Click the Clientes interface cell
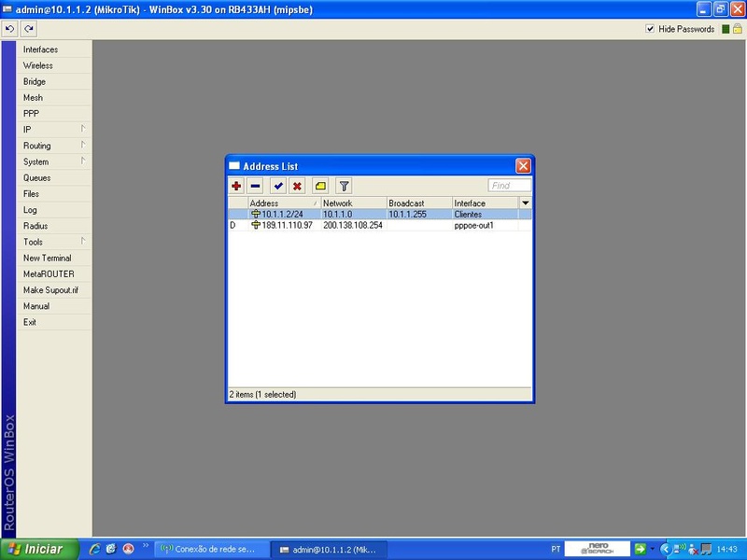Viewport: 747px width, 560px height. (486, 215)
